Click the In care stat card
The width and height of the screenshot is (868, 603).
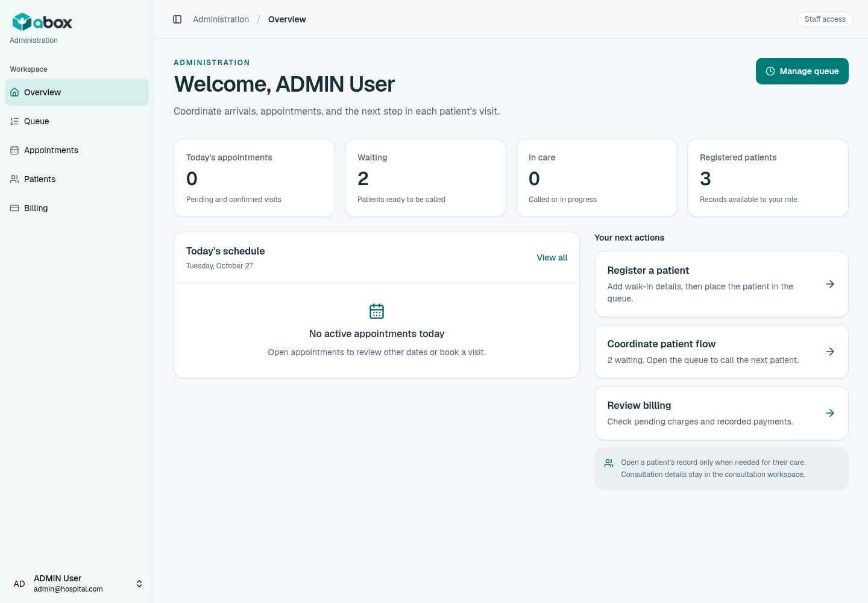597,178
